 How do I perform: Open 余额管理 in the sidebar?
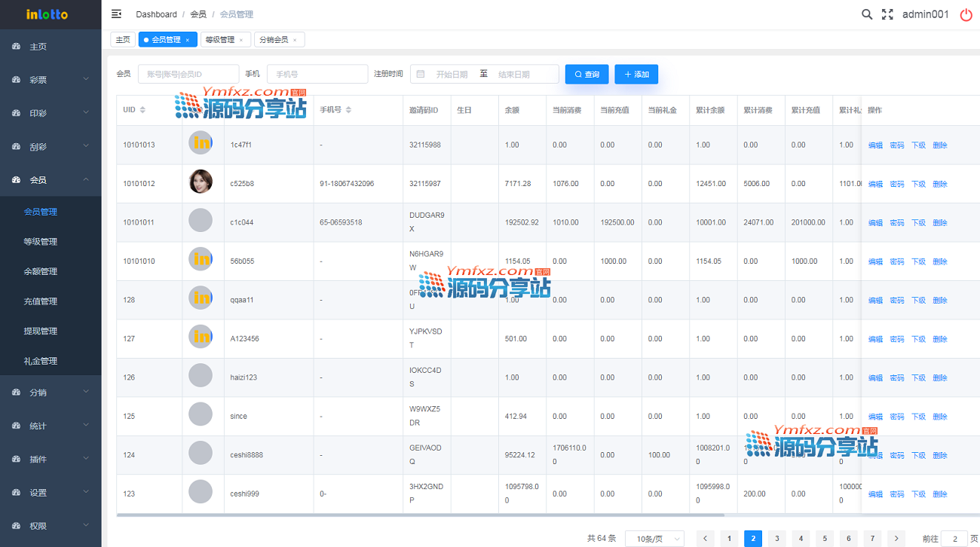(x=41, y=271)
